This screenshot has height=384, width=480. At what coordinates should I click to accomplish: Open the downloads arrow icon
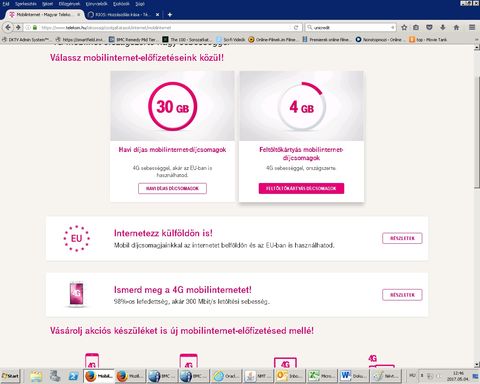tap(443, 27)
